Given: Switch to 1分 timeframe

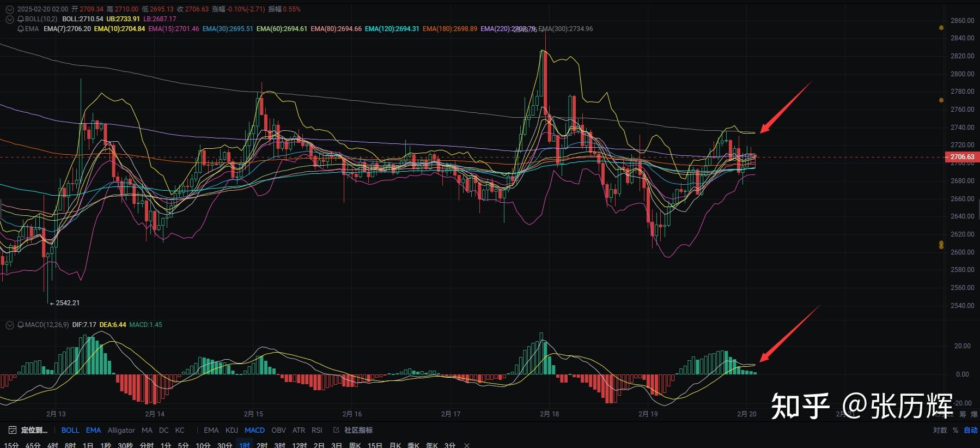Looking at the screenshot, I should 166,445.
